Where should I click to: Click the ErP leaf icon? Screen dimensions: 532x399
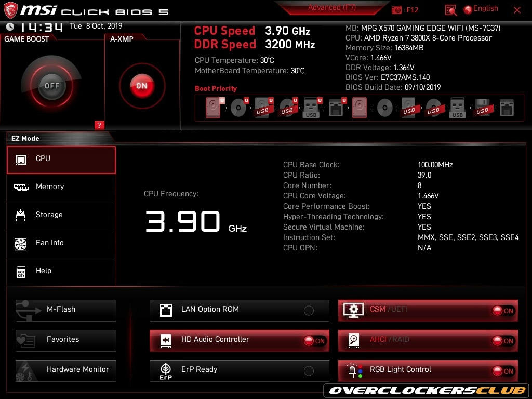[166, 371]
